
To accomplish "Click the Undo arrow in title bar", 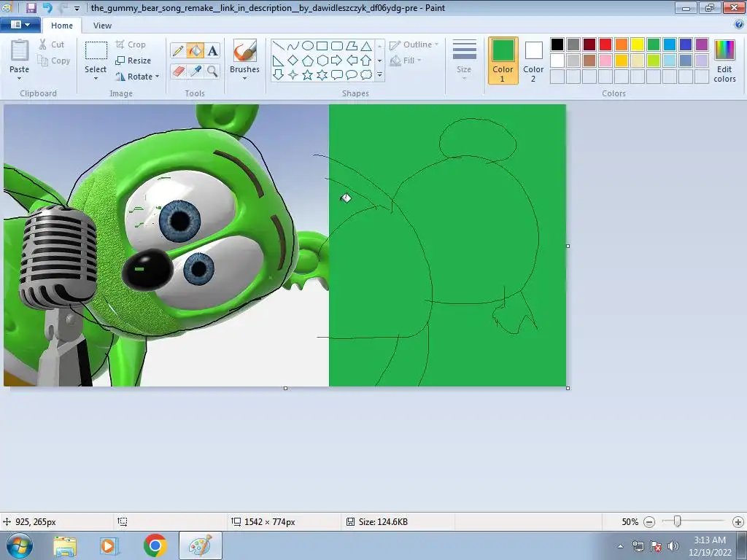I will [47, 7].
